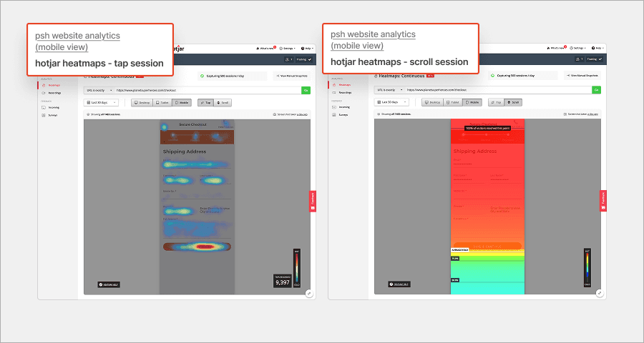Open 'Last 30 days' date dropdown in the scroll-session window
The height and width of the screenshot is (343, 644).
(x=391, y=102)
